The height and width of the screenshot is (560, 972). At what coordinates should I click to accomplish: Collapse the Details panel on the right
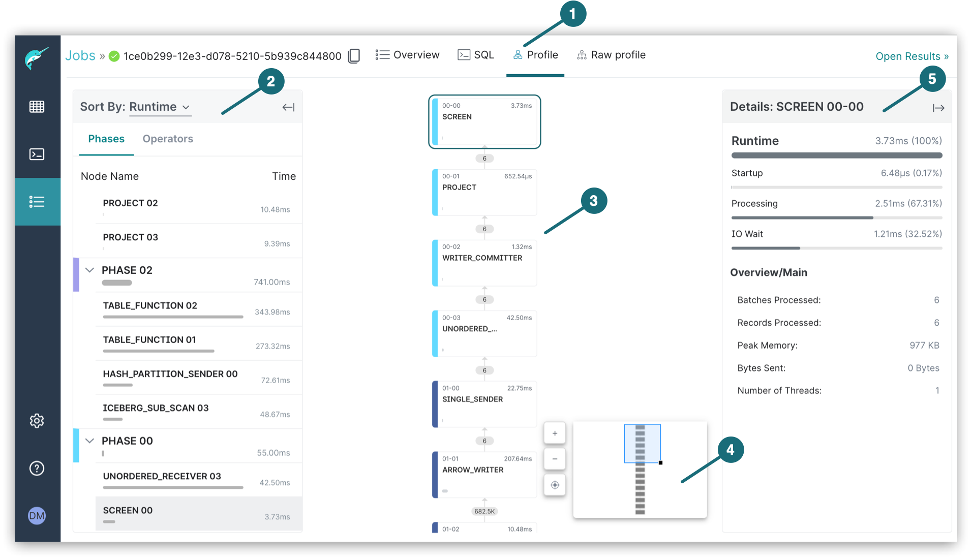pos(938,108)
